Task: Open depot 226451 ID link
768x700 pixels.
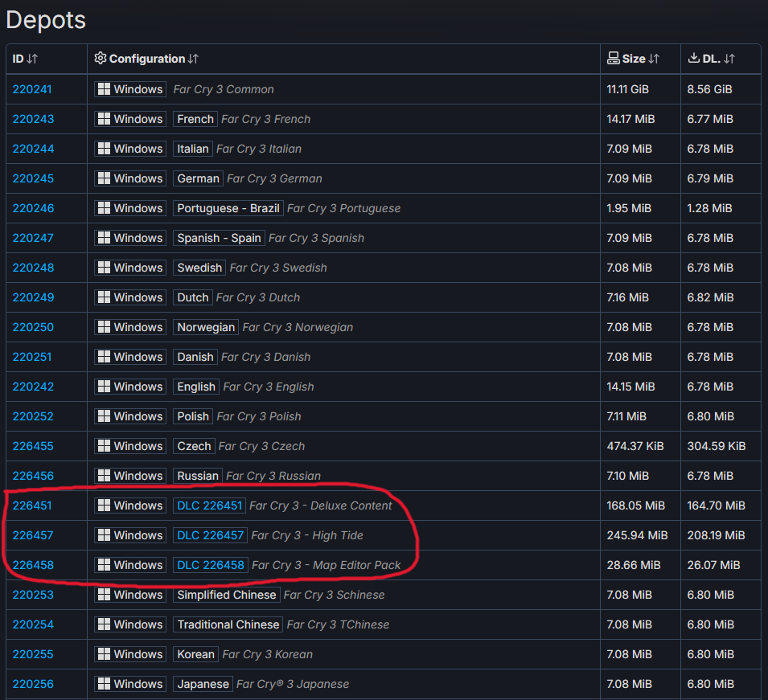Action: pyautogui.click(x=32, y=506)
